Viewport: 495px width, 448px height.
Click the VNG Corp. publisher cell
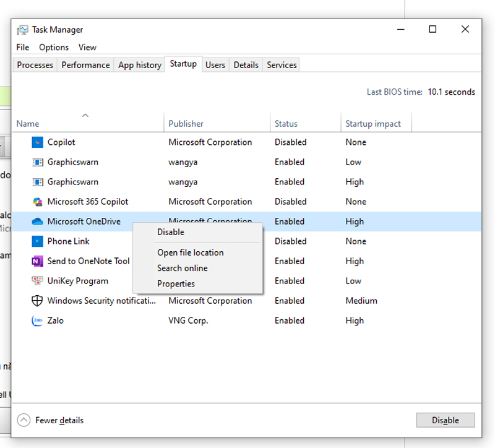pos(188,321)
